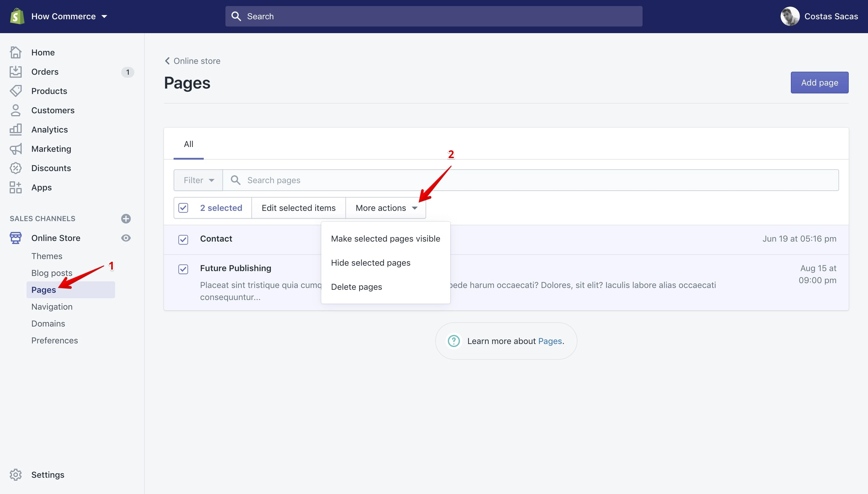
Task: Open Home in the sidebar
Action: click(x=43, y=52)
